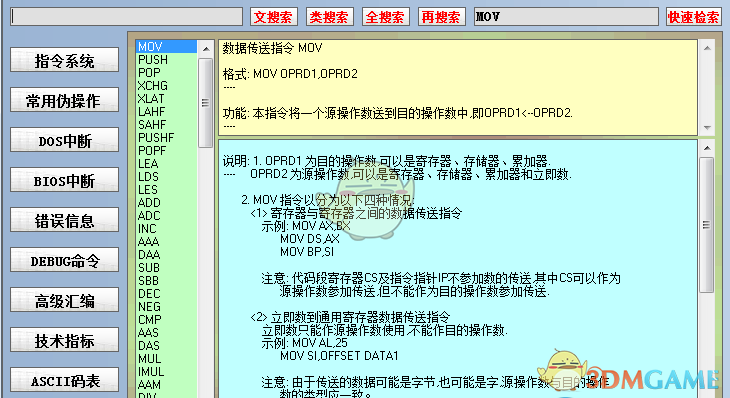Image resolution: width=730 pixels, height=398 pixels.
Task: Select MUL in the instruction list
Action: coord(166,359)
